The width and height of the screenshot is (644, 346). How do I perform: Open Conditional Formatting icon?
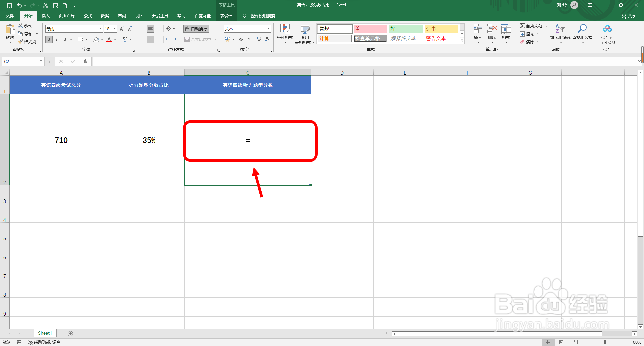point(285,29)
